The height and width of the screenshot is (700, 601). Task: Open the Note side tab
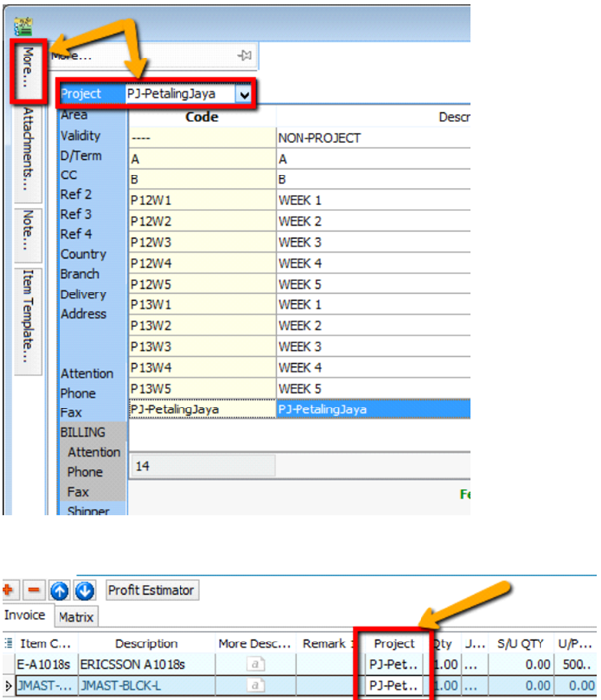pyautogui.click(x=29, y=230)
